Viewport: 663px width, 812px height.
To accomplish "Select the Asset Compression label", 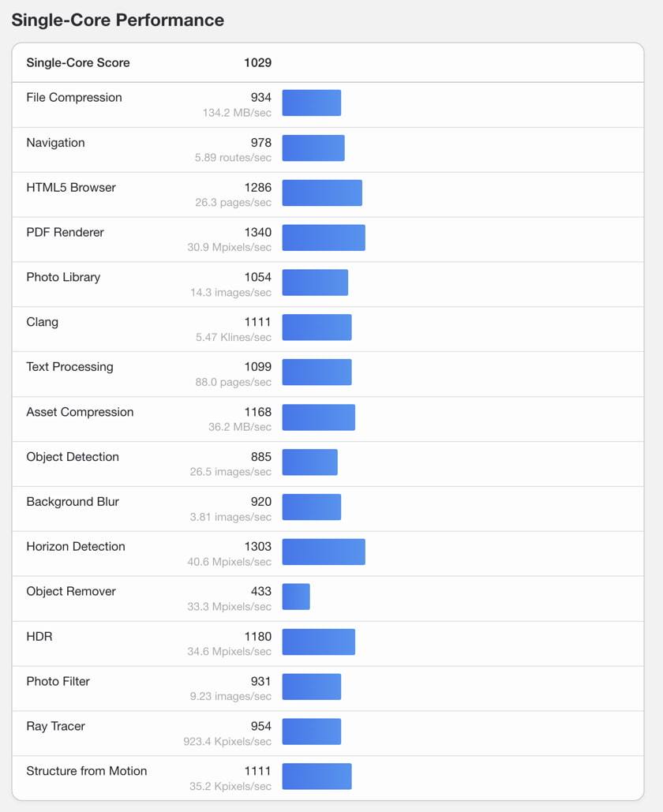I will click(x=80, y=412).
